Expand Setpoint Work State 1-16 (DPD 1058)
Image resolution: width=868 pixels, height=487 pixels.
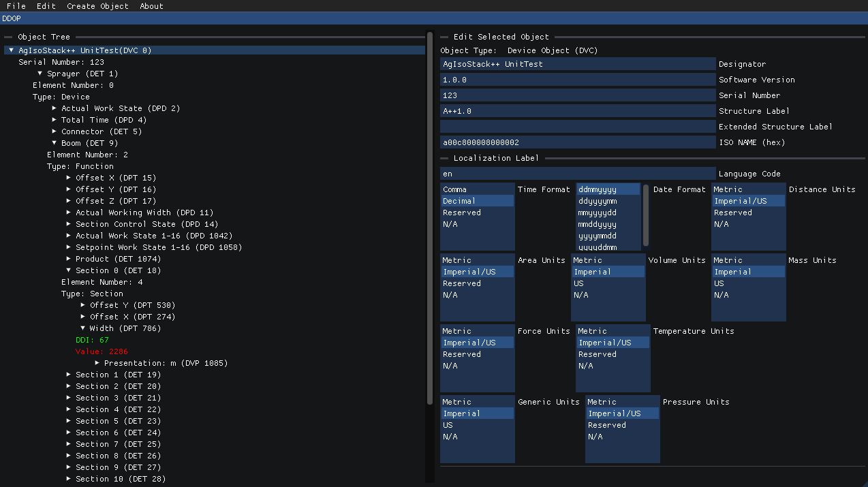click(69, 247)
